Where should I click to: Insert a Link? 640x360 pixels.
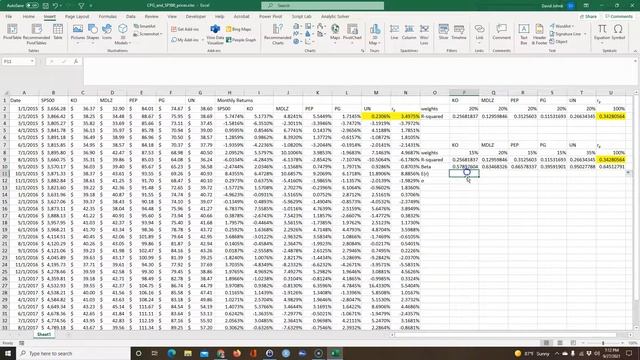click(479, 33)
